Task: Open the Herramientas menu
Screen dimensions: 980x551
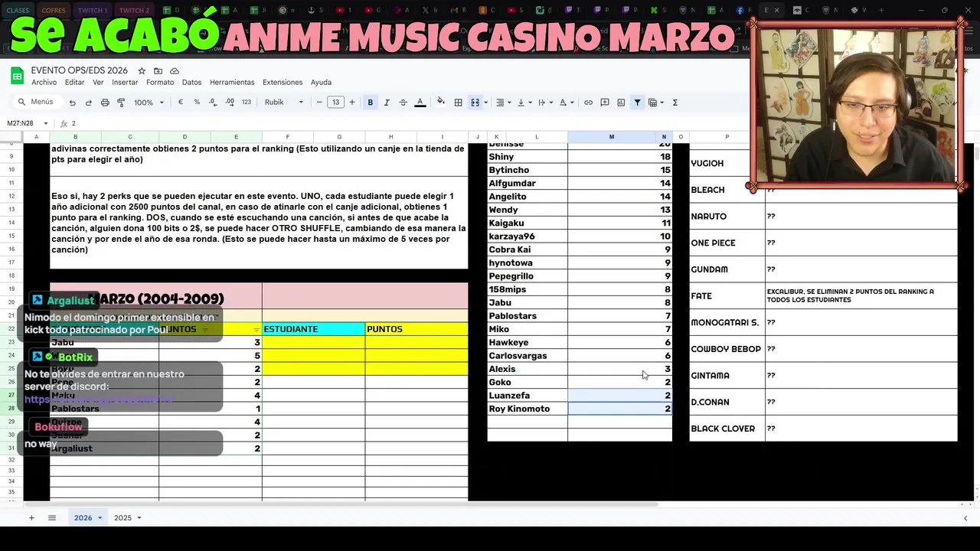Action: [x=232, y=83]
